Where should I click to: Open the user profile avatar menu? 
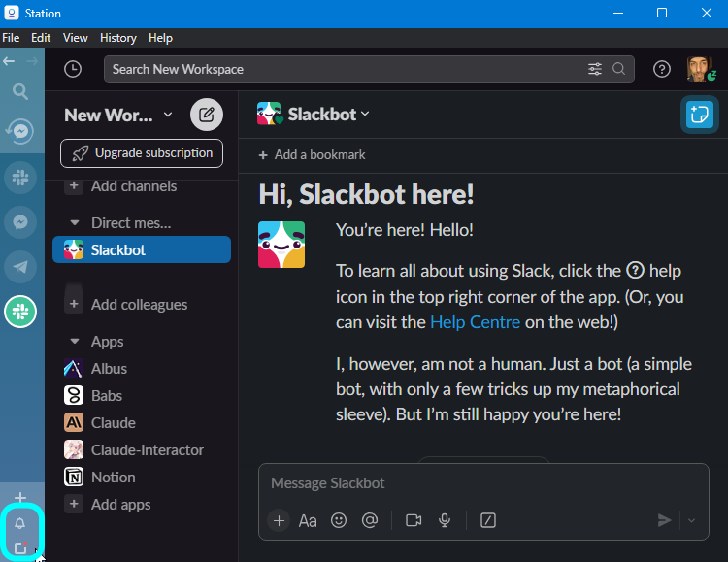tap(701, 69)
